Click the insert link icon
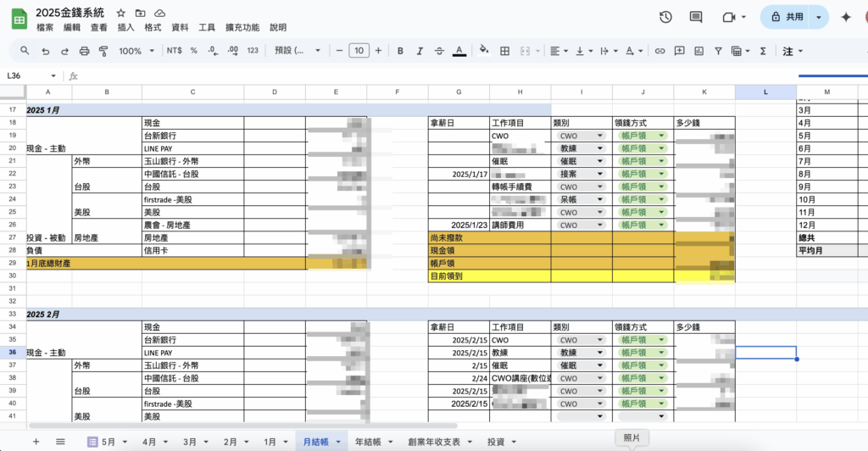The width and height of the screenshot is (868, 451). point(659,51)
